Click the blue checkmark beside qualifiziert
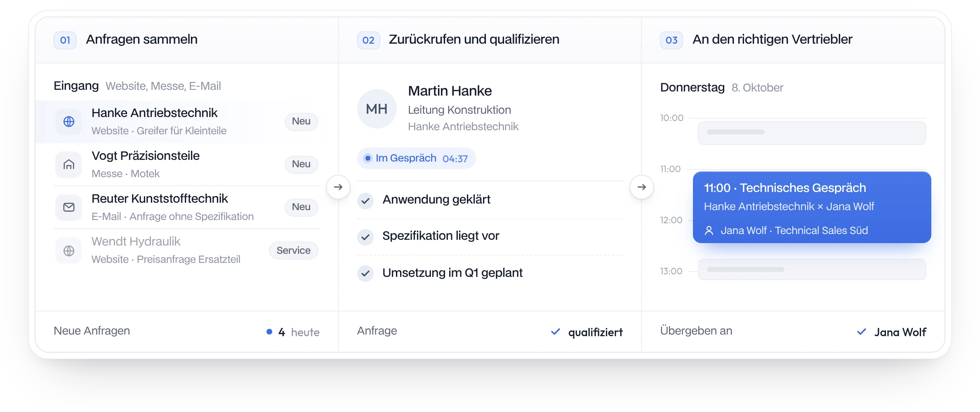Viewport: 980px width, 412px height. (x=556, y=332)
